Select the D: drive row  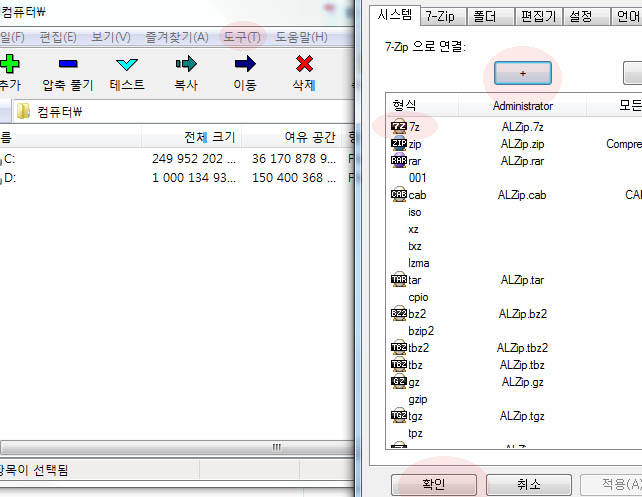click(x=176, y=178)
